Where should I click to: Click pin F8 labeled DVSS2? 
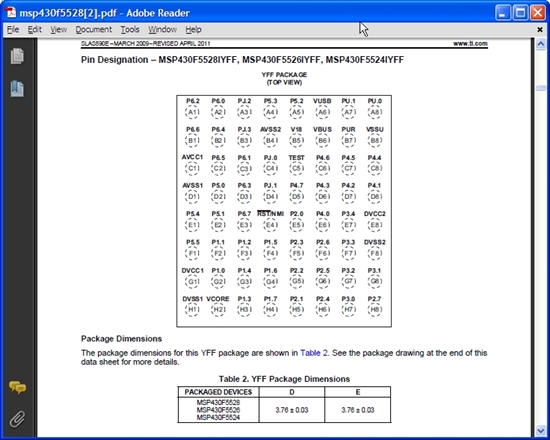[x=375, y=253]
